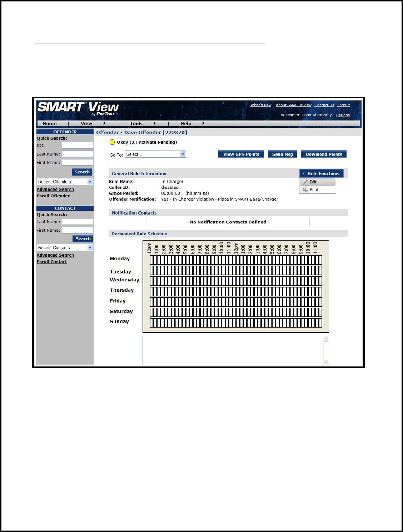Click the offender First Name field
403x532 pixels.
[78, 162]
